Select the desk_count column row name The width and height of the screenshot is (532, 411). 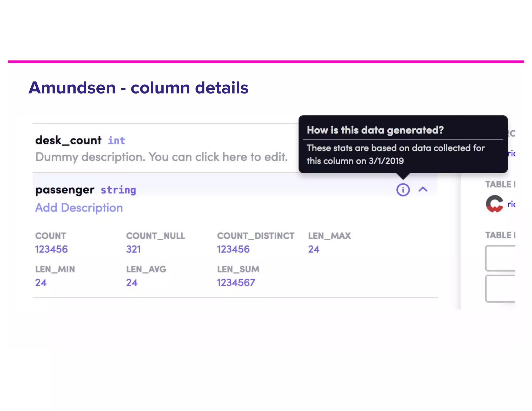(68, 141)
